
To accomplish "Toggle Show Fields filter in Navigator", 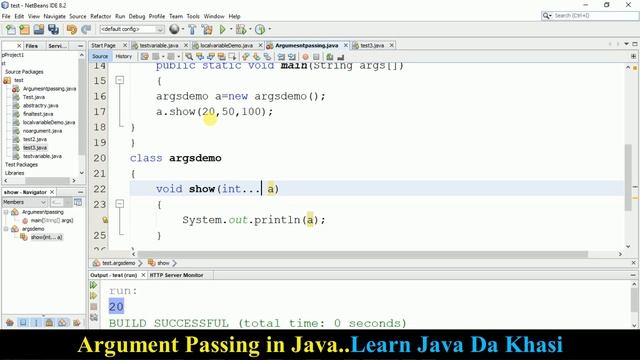I will 23,322.
